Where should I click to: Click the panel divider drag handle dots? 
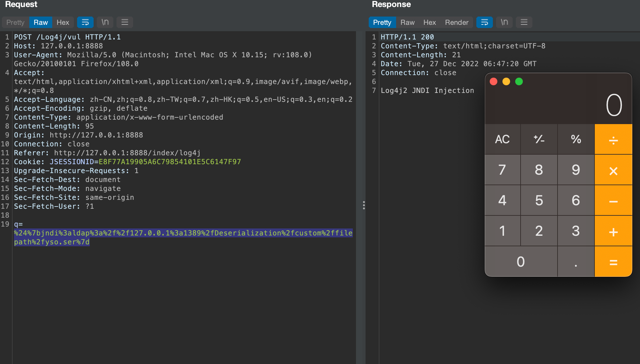click(x=364, y=205)
